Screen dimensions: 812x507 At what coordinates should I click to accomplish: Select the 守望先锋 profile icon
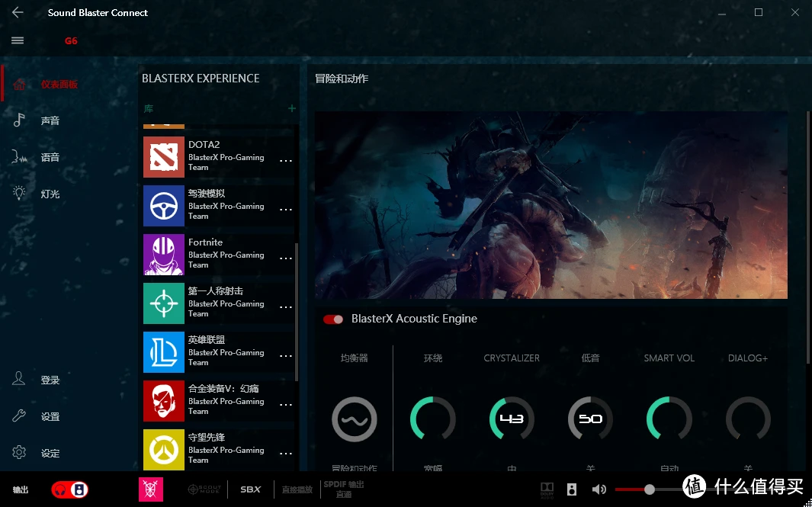click(x=164, y=450)
